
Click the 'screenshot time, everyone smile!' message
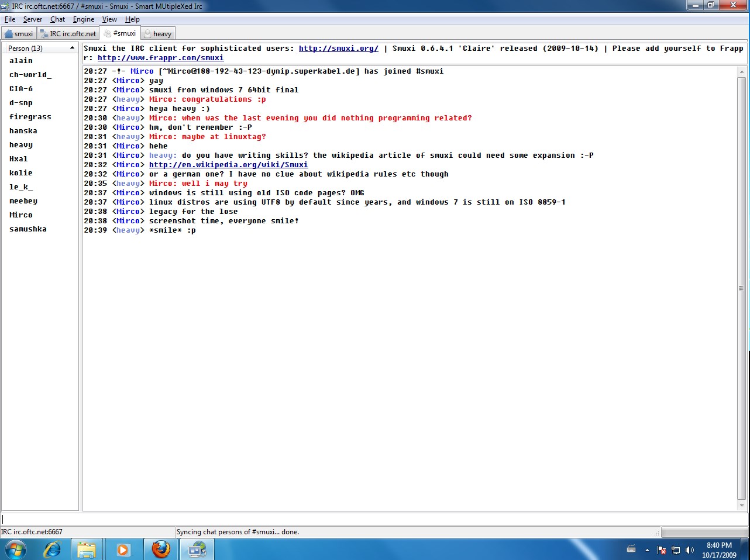[224, 221]
